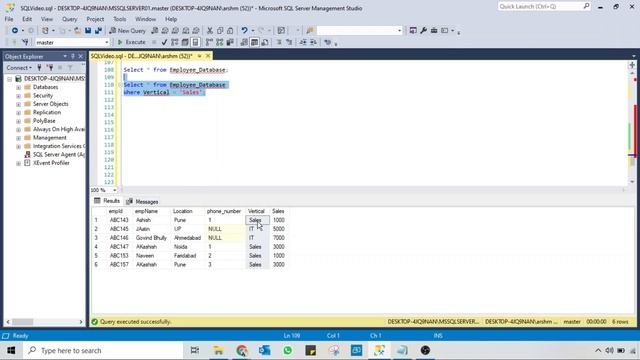Expand the Replication tree node
This screenshot has width=640, height=360.
(18, 113)
